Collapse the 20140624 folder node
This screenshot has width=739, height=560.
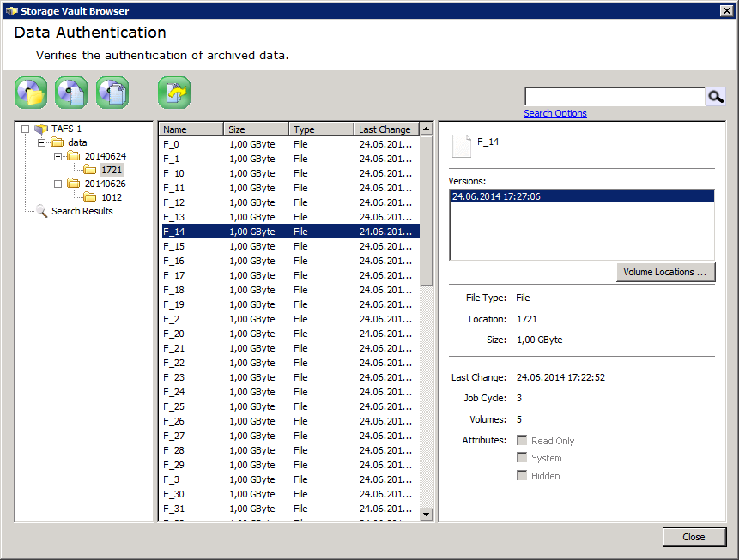click(x=58, y=156)
